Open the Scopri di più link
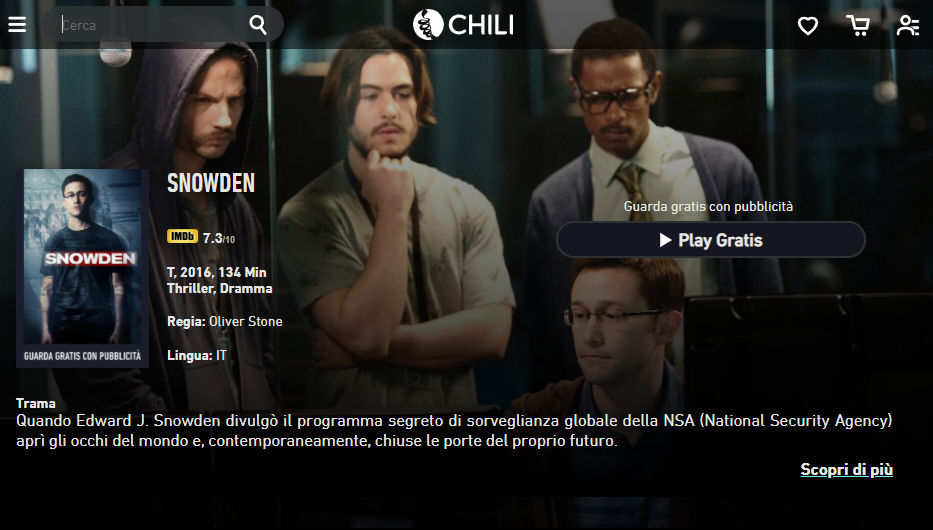The height and width of the screenshot is (530, 933). tap(846, 469)
